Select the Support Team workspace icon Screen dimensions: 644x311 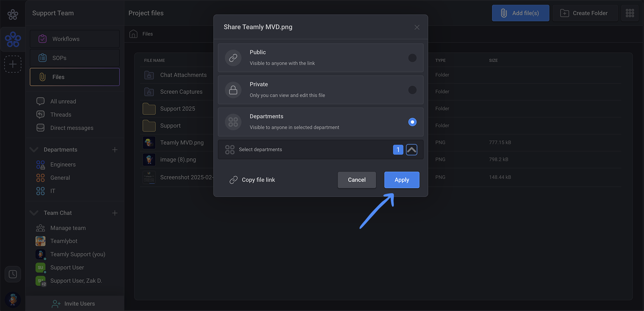click(x=13, y=39)
